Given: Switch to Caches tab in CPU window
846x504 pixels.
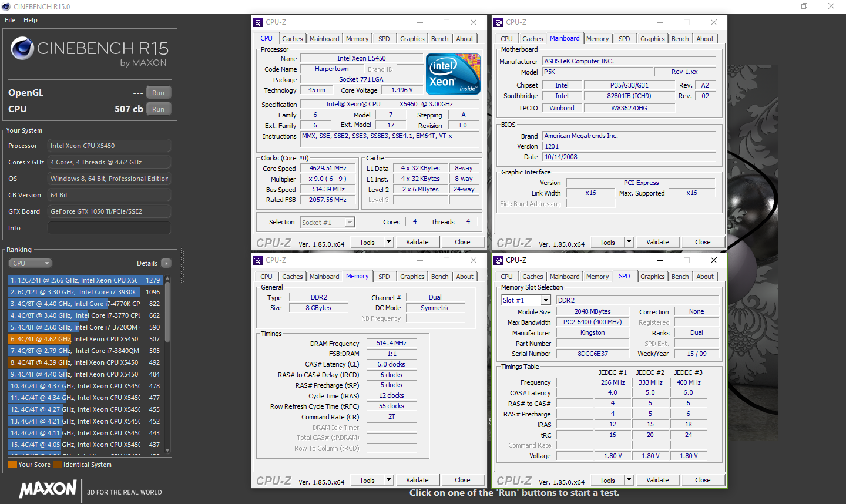Looking at the screenshot, I should tap(293, 39).
